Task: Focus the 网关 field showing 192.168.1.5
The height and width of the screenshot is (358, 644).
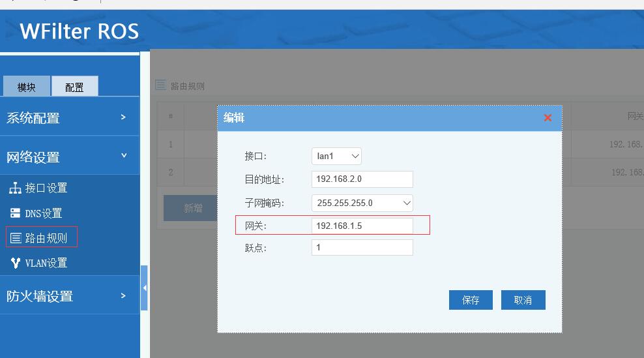Action: pos(362,226)
